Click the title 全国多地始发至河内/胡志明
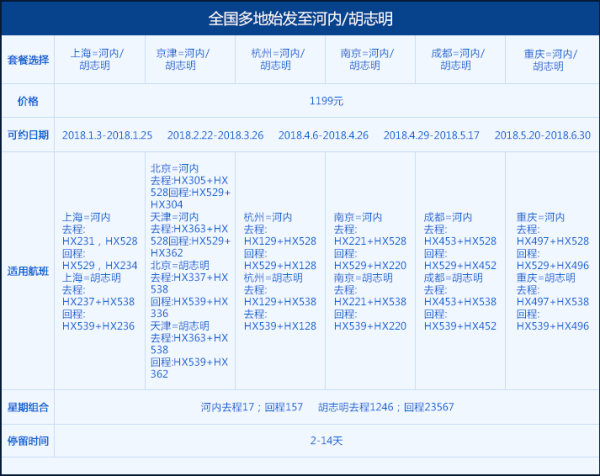Viewport: 600px width, 476px height. coord(300,19)
